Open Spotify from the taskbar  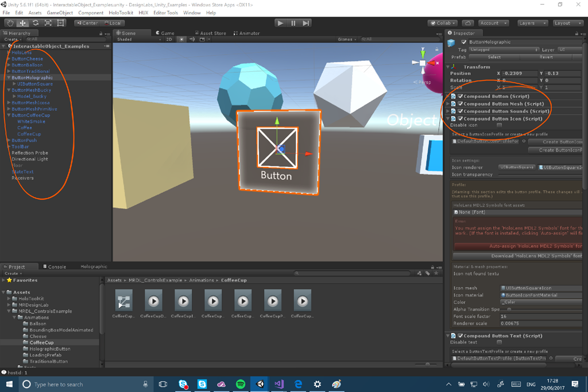click(241, 384)
